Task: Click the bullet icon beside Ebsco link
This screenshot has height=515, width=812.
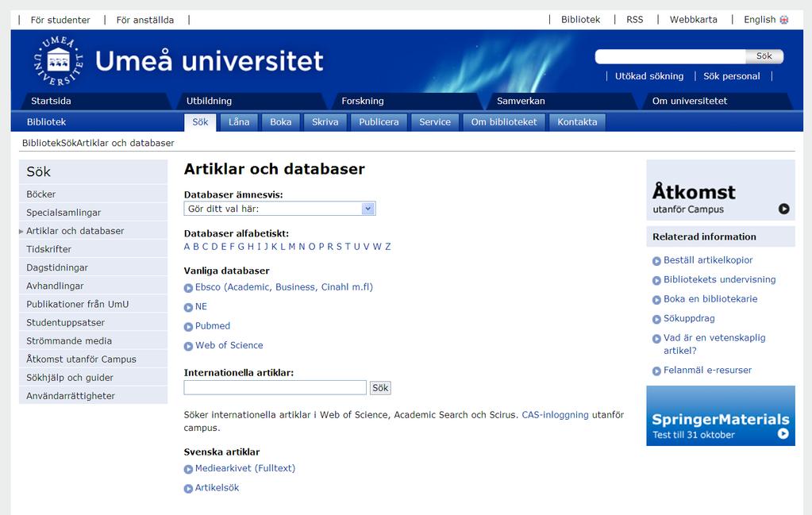Action: 188,288
